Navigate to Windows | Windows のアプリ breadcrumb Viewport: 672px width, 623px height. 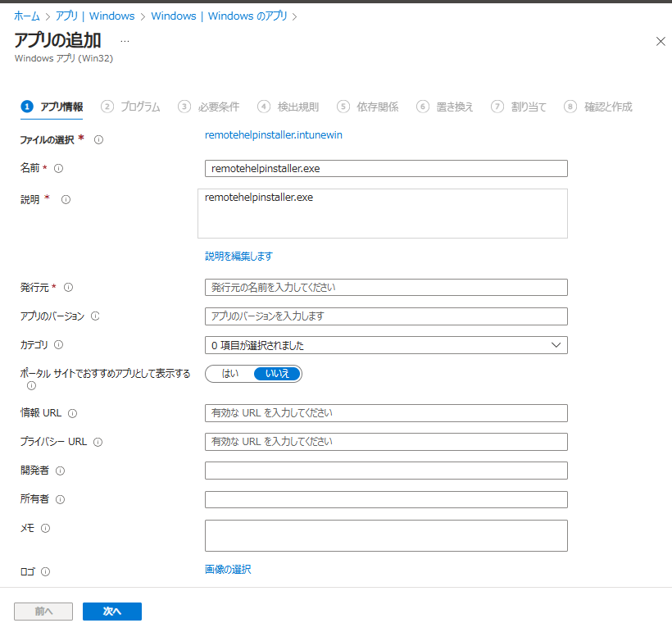tap(219, 16)
